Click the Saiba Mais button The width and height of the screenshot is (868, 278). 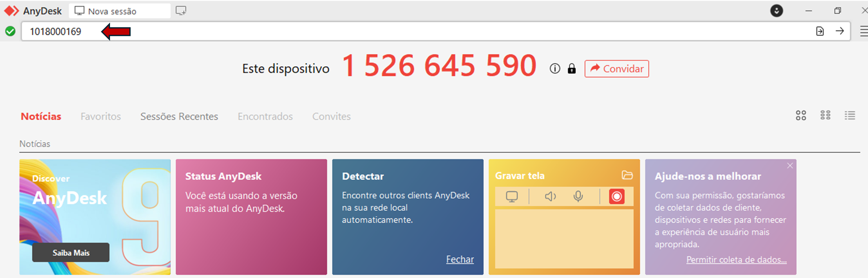(x=71, y=252)
